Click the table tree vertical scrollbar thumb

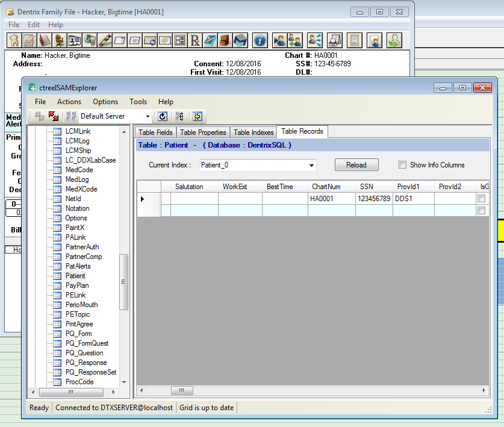123,282
